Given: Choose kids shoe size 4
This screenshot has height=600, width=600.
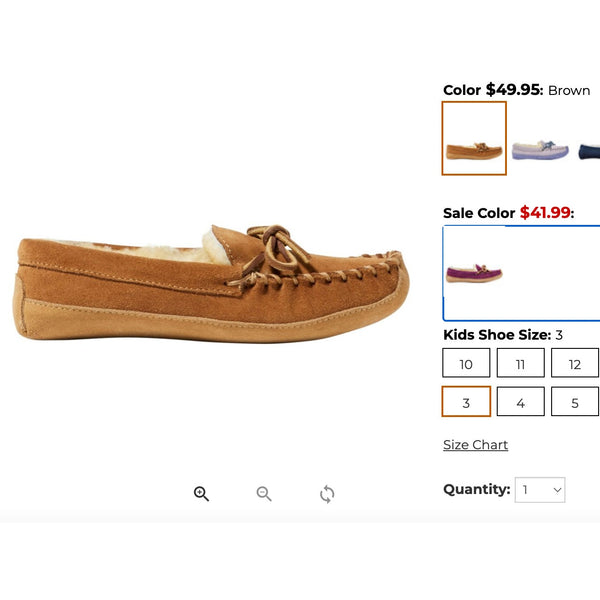Looking at the screenshot, I should point(520,401).
